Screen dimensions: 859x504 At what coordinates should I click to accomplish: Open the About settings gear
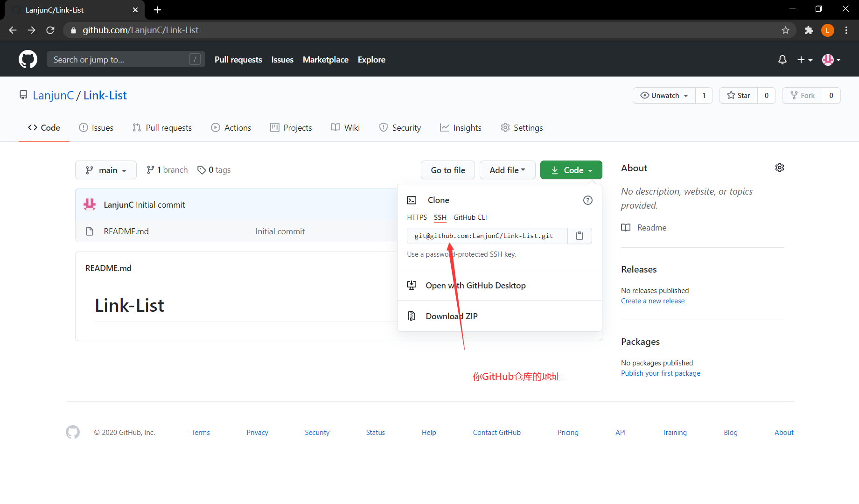click(x=780, y=168)
